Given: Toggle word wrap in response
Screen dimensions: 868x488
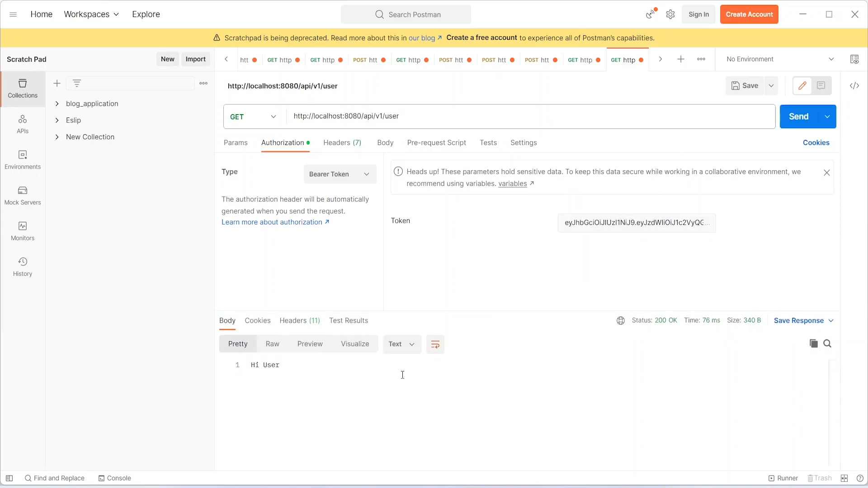Looking at the screenshot, I should [435, 344].
